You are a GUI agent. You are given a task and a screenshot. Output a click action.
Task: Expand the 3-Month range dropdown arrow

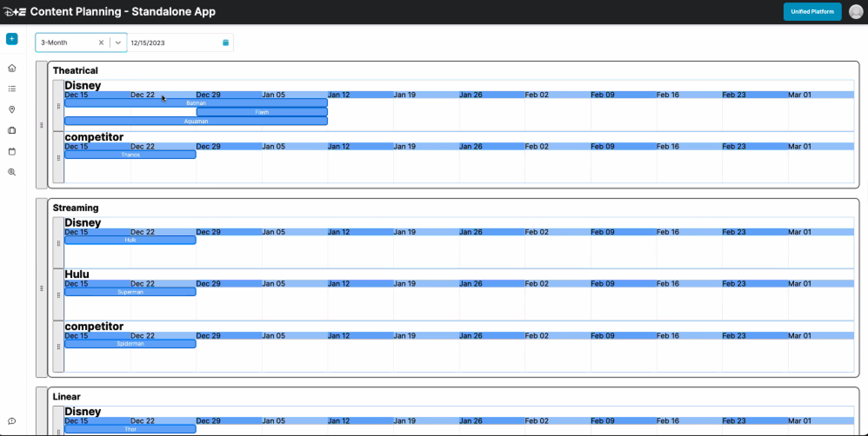pyautogui.click(x=118, y=43)
